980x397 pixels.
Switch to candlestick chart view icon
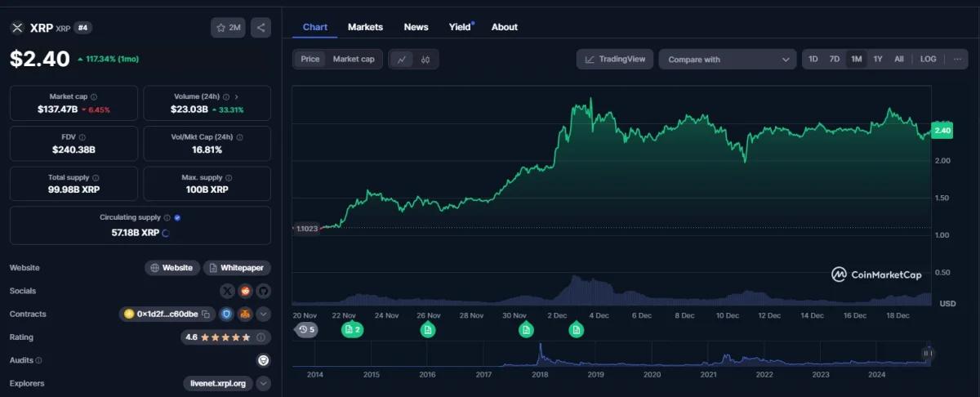[425, 60]
